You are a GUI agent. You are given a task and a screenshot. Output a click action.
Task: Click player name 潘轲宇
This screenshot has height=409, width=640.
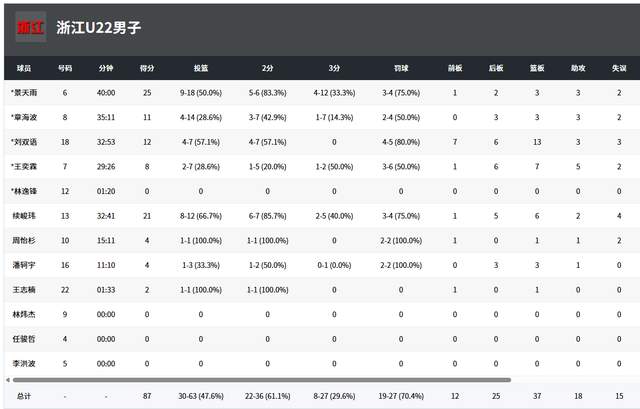coord(22,265)
